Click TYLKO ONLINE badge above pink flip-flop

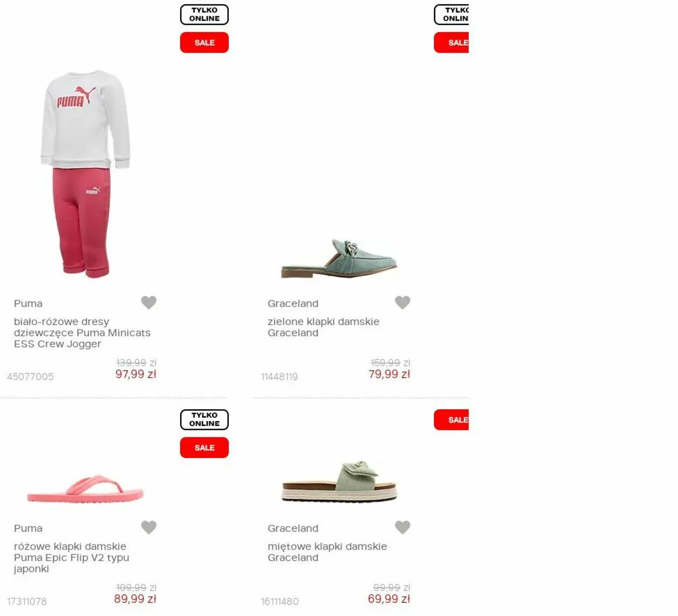[x=204, y=420]
